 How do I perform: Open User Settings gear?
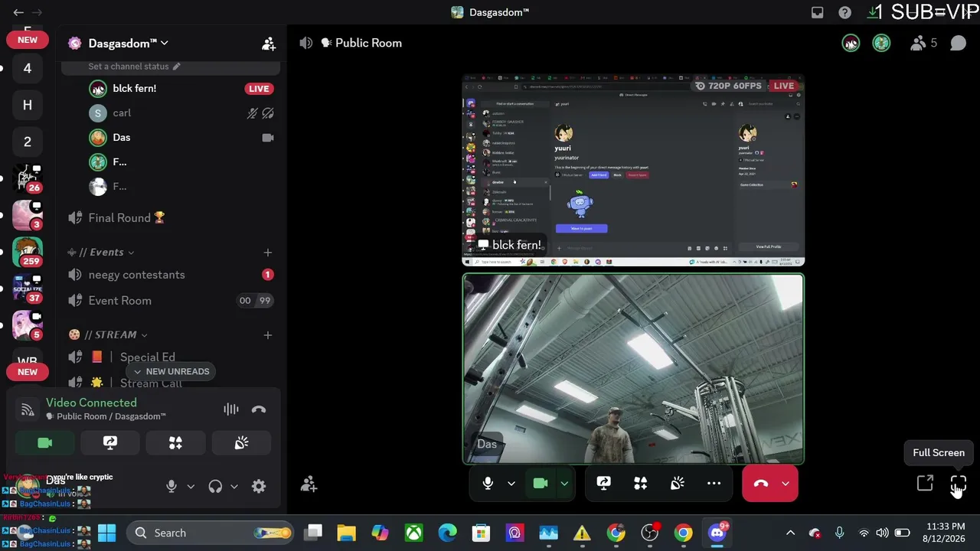[x=259, y=486]
